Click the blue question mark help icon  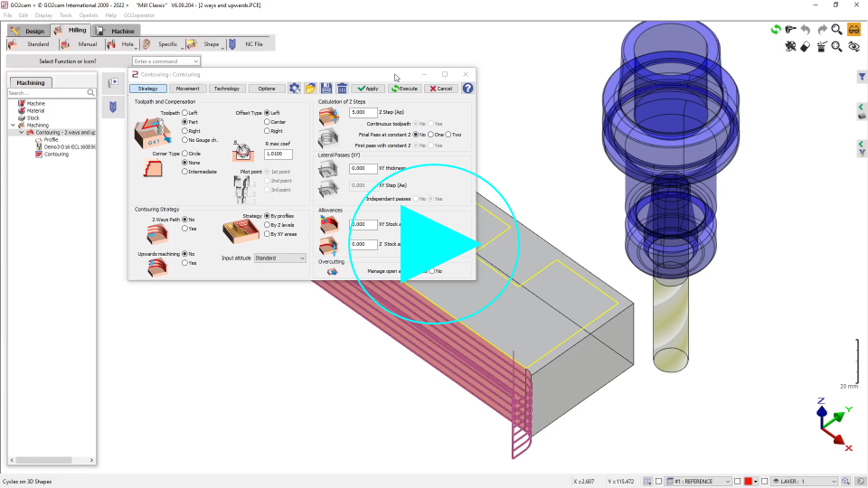click(467, 89)
